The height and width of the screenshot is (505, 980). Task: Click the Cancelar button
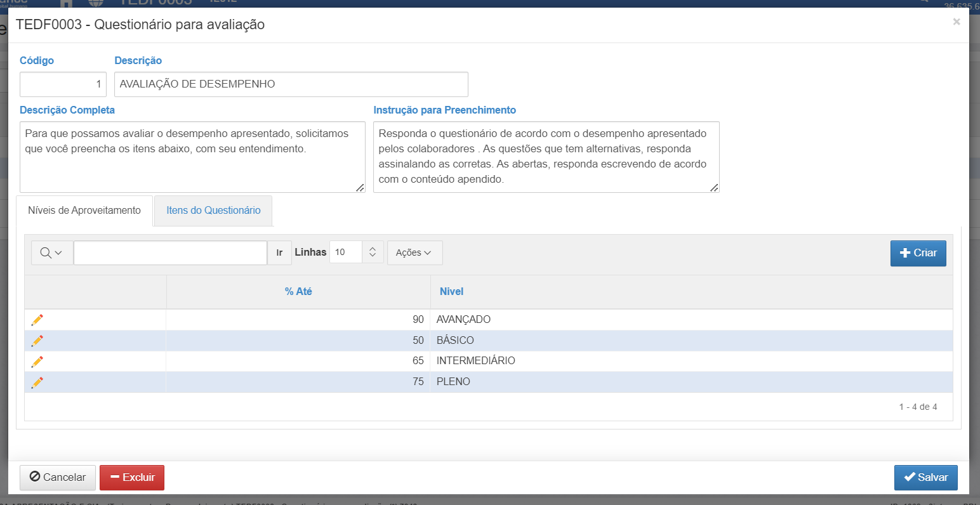pyautogui.click(x=58, y=478)
